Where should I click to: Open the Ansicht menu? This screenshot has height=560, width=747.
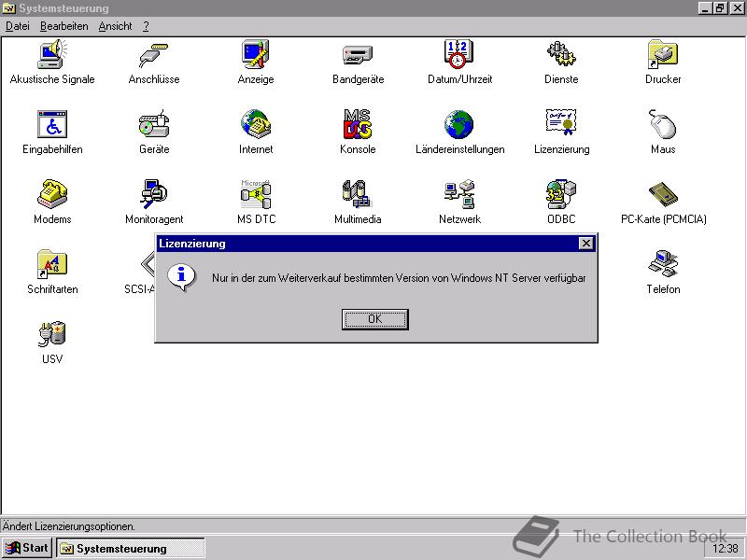pos(115,26)
